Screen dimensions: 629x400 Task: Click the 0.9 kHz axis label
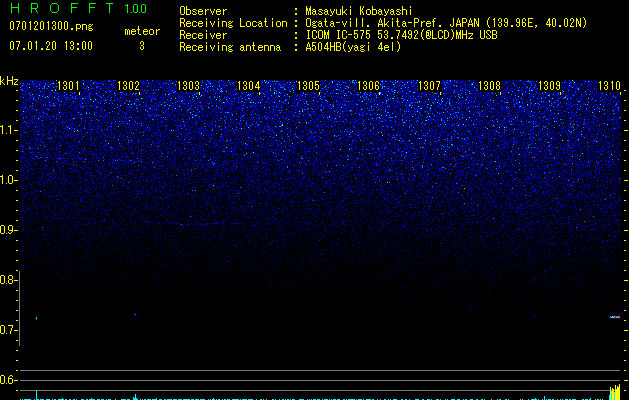point(8,230)
